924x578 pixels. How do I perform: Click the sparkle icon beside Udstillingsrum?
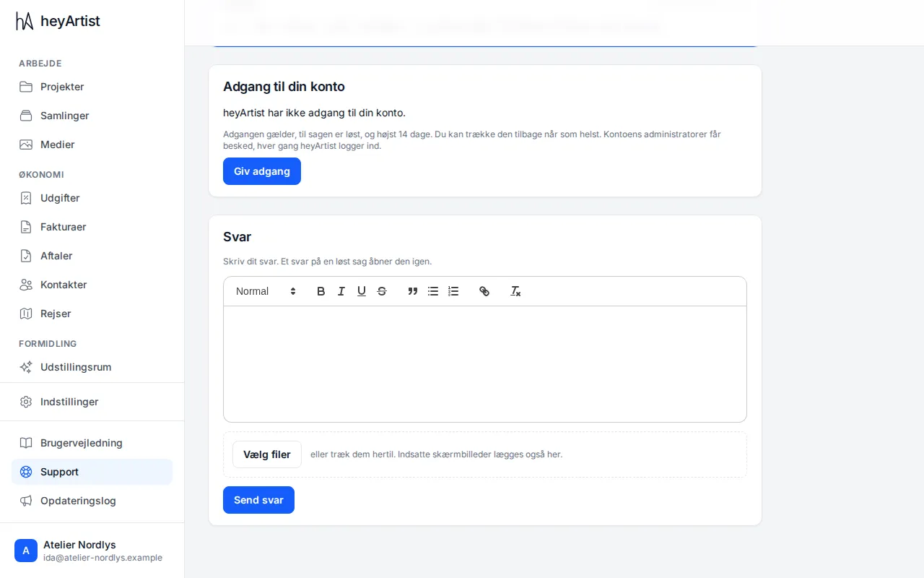tap(26, 367)
